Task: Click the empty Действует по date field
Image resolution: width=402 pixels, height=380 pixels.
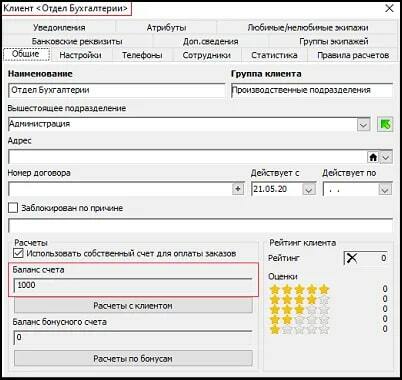Action: click(x=350, y=190)
